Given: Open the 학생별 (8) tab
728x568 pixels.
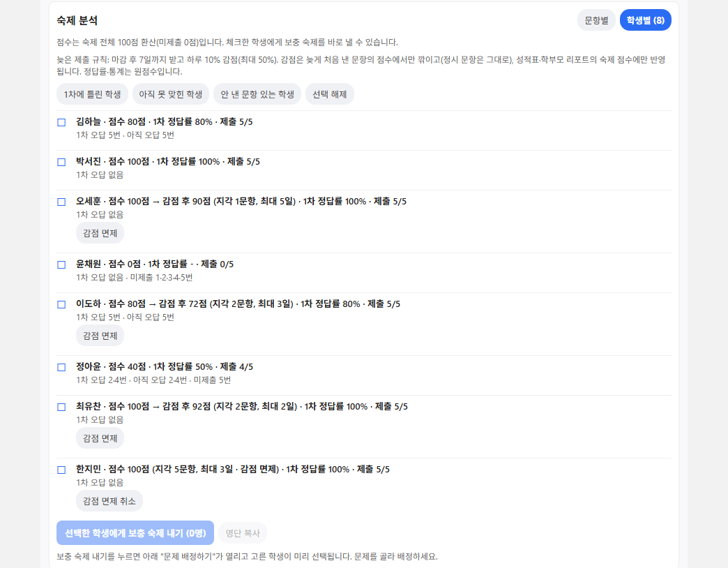Looking at the screenshot, I should tap(645, 20).
